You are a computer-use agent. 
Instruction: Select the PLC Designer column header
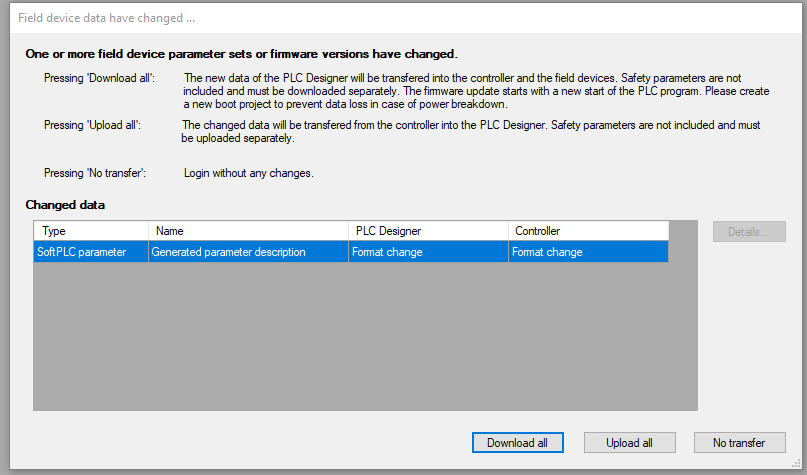coord(428,231)
